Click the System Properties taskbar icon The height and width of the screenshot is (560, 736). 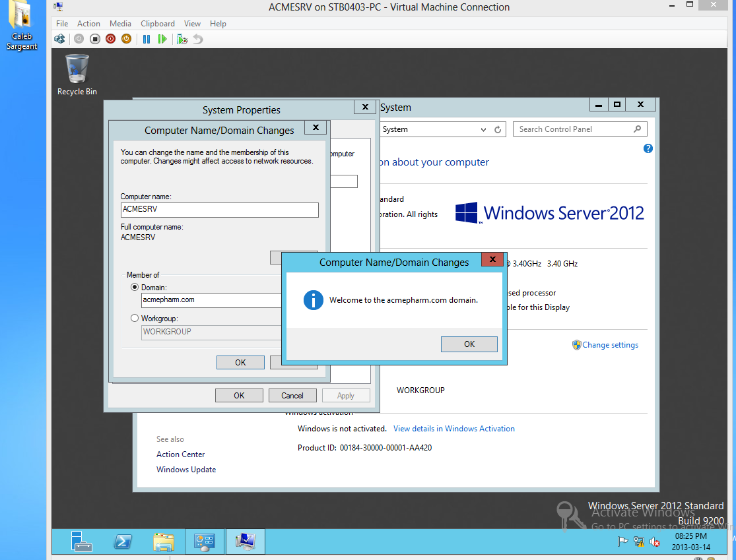click(246, 542)
